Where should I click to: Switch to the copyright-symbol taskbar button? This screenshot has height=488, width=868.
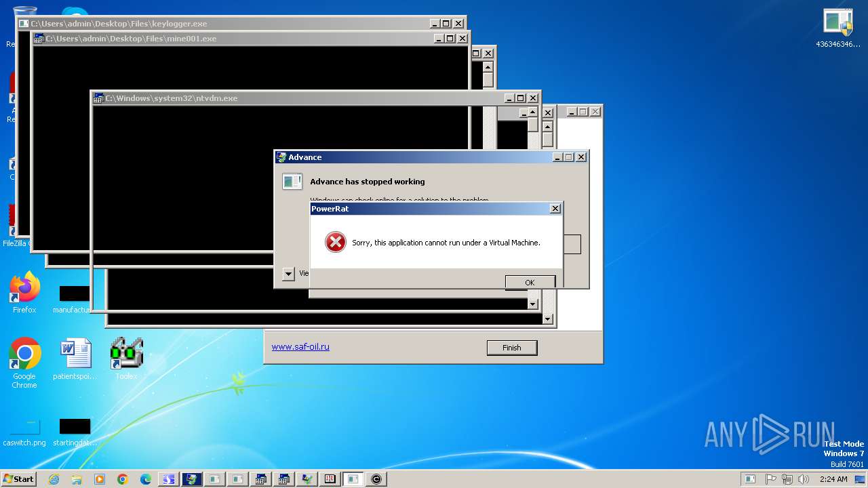[376, 479]
